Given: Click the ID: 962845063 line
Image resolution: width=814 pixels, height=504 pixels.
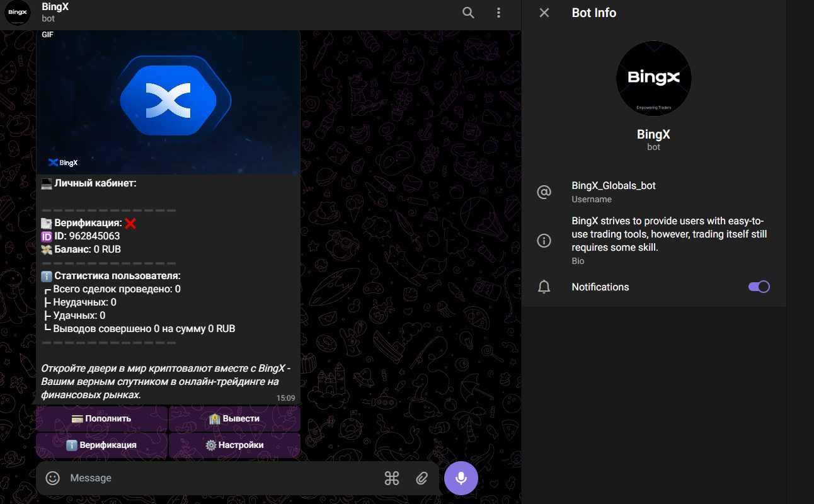Looking at the screenshot, I should [x=80, y=236].
